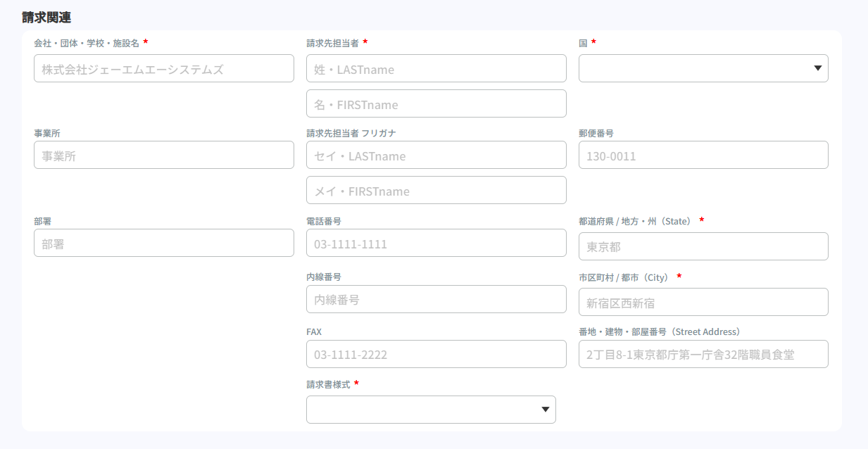The image size is (868, 449).
Task: Click the 請求先担当者 フリガナ label text
Action: coord(346,133)
